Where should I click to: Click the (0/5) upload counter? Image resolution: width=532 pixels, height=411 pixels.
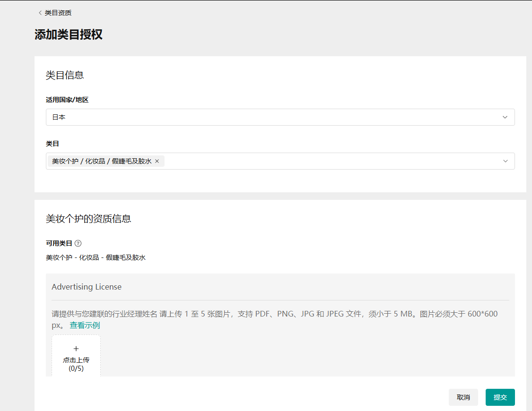tap(76, 368)
